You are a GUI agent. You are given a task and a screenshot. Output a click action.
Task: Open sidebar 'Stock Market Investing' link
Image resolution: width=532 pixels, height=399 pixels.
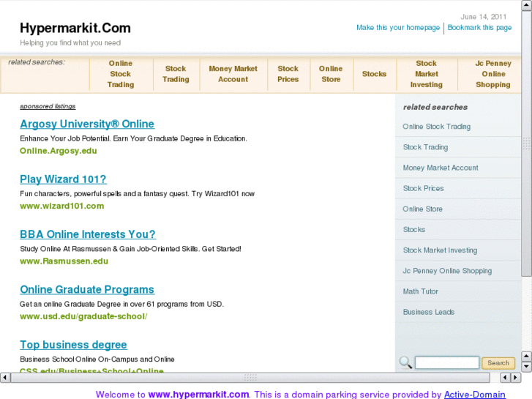point(440,250)
